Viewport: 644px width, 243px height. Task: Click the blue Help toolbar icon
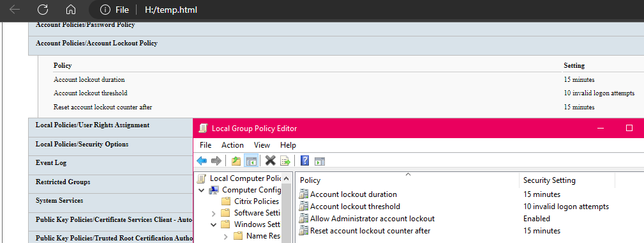(304, 161)
